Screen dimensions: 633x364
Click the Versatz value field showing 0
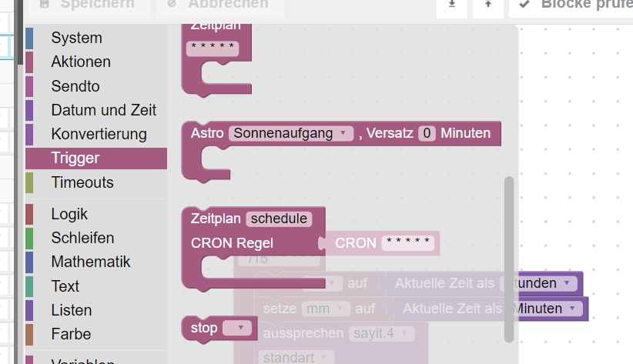point(427,133)
